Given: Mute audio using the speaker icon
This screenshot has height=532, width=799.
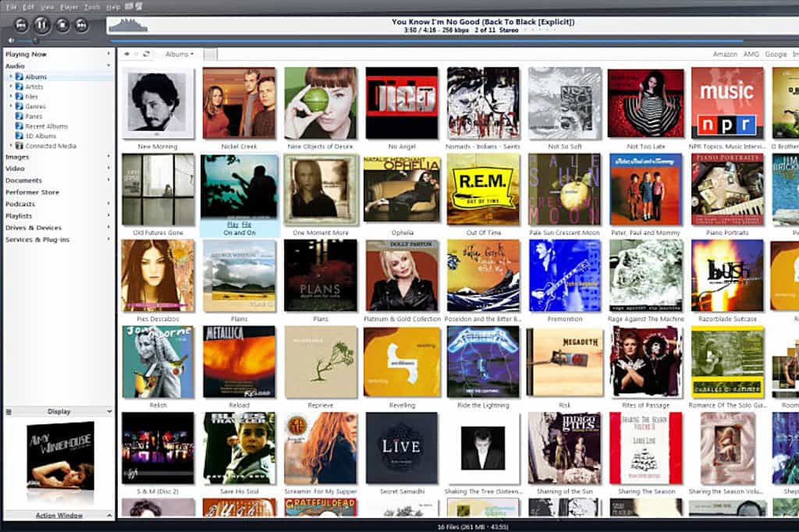Looking at the screenshot, I should [11, 41].
